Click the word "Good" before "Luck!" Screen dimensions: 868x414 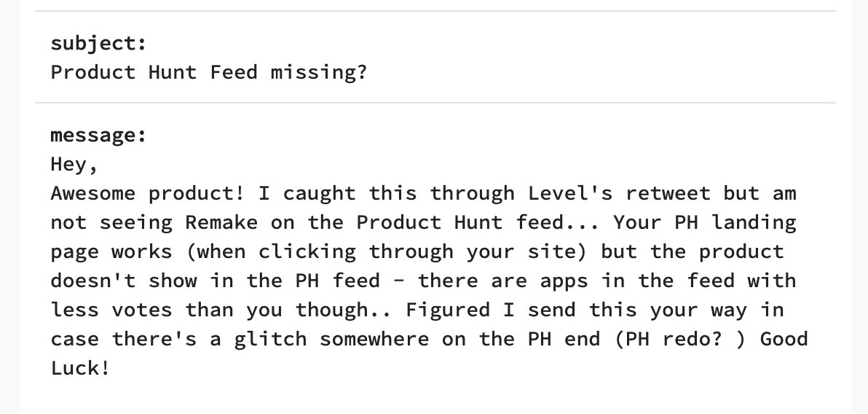point(784,339)
